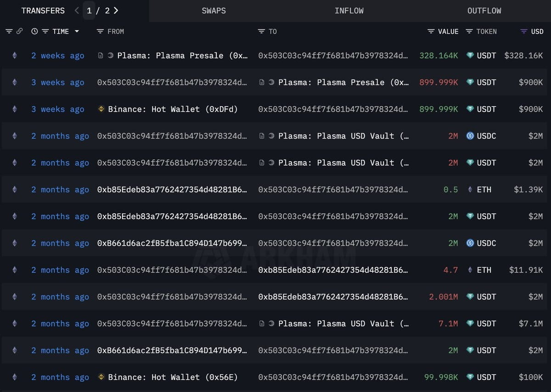
Task: Click the total pages number 2
Action: pos(107,11)
